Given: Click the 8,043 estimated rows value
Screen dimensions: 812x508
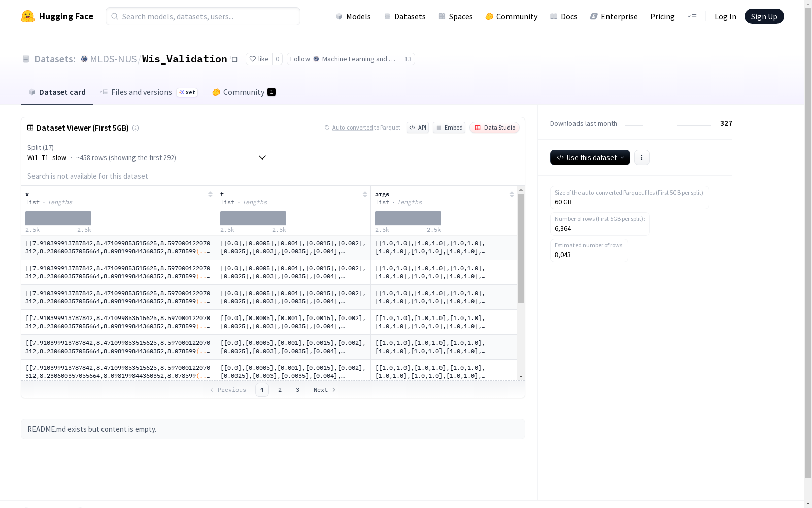Looking at the screenshot, I should coord(563,255).
